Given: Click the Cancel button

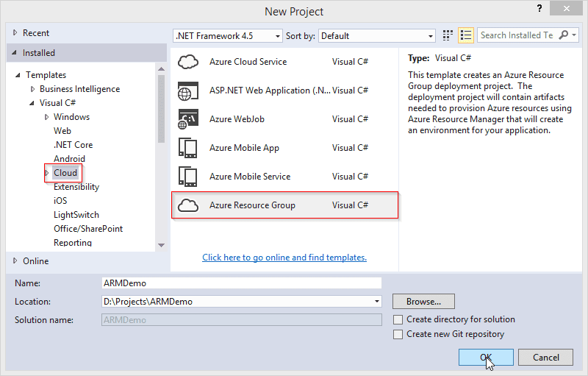Looking at the screenshot, I should (545, 358).
